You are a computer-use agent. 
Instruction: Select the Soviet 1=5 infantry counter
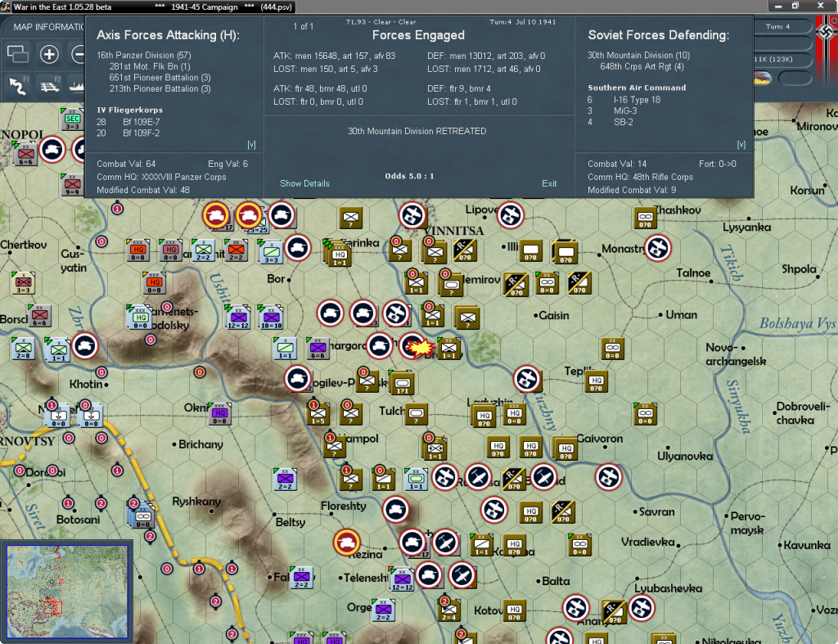tap(318, 414)
